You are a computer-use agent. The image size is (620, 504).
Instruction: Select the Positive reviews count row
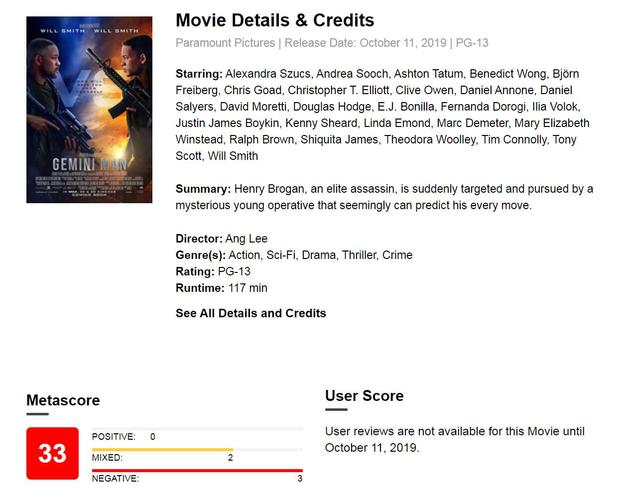point(197,437)
